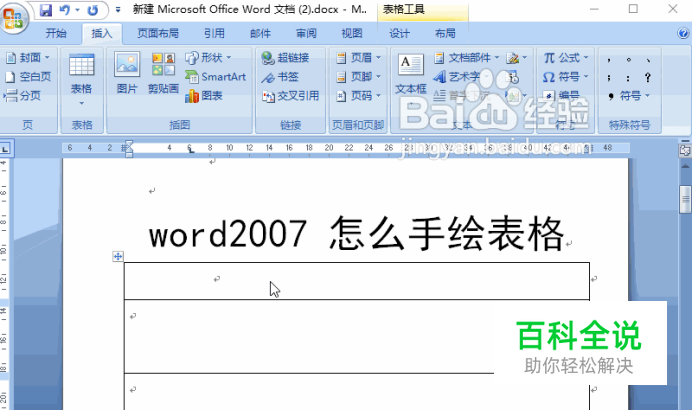Click inside the first table row
This screenshot has width=692, height=410.
357,281
